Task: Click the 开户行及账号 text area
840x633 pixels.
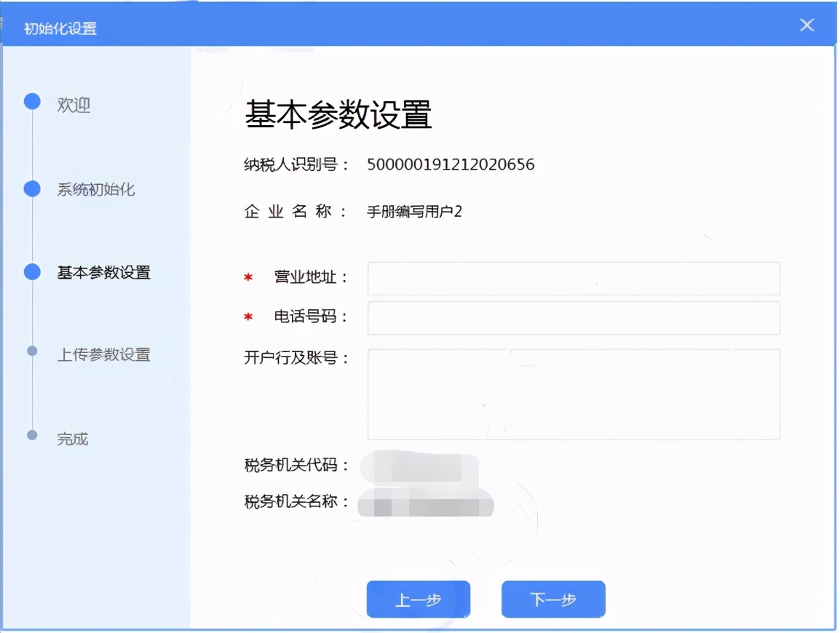Action: pos(574,394)
